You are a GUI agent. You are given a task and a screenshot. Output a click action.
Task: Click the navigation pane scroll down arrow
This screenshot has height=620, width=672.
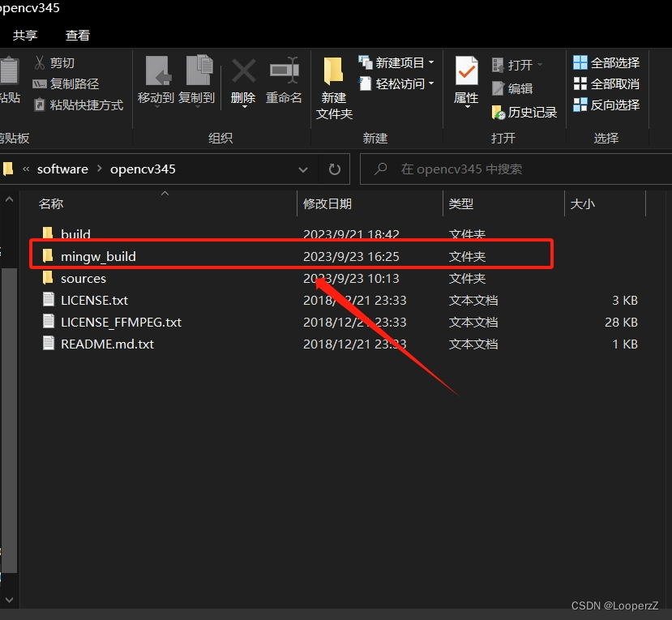[9, 600]
